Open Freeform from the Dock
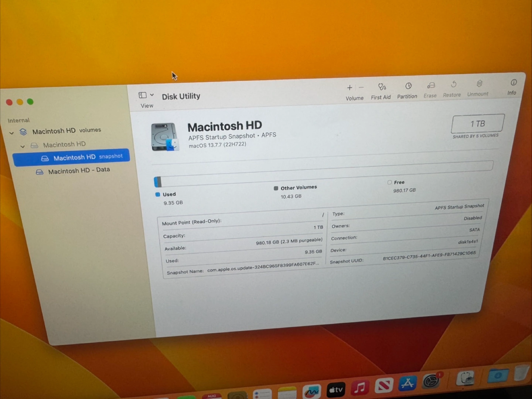This screenshot has width=532, height=399. [x=311, y=392]
